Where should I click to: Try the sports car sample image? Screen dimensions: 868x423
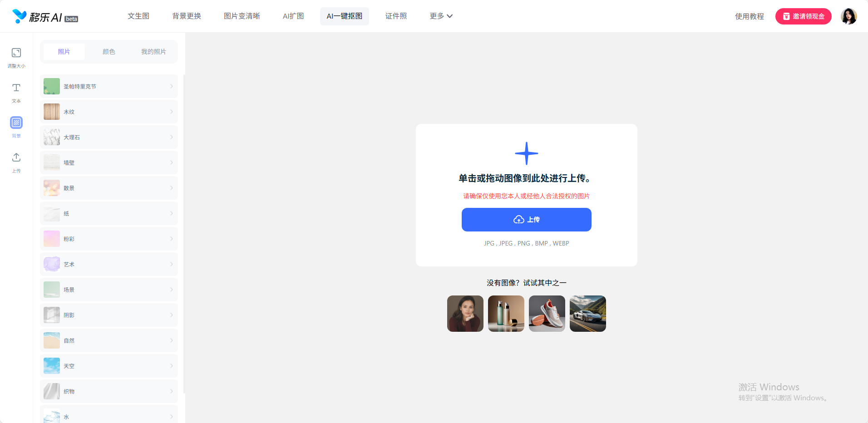pos(588,314)
